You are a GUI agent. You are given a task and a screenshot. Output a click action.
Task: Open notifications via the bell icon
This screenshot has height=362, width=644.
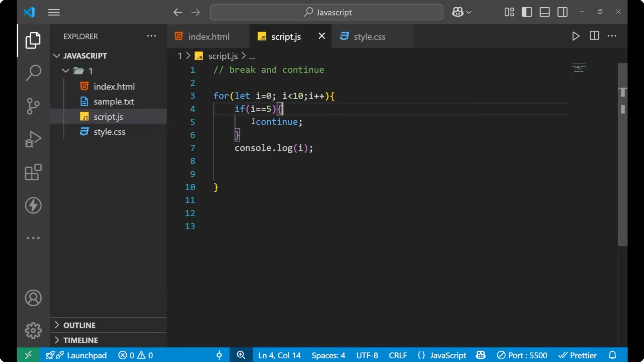coord(612,355)
